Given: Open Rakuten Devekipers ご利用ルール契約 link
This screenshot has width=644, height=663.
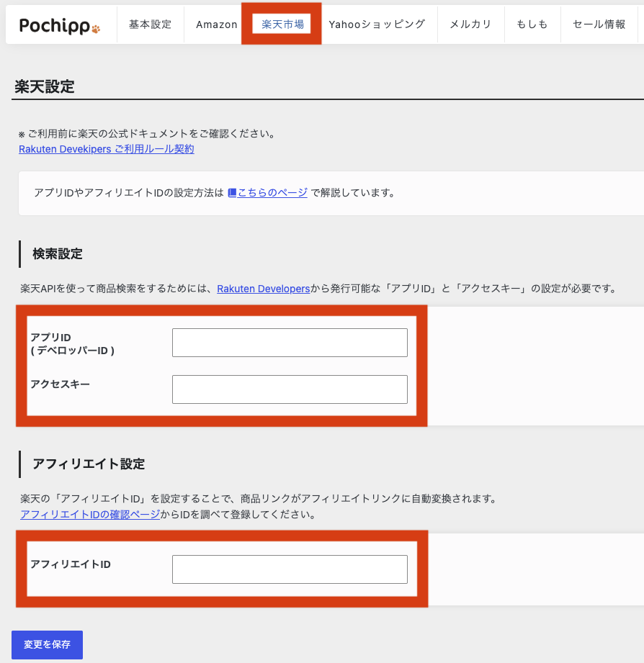Looking at the screenshot, I should click(107, 149).
